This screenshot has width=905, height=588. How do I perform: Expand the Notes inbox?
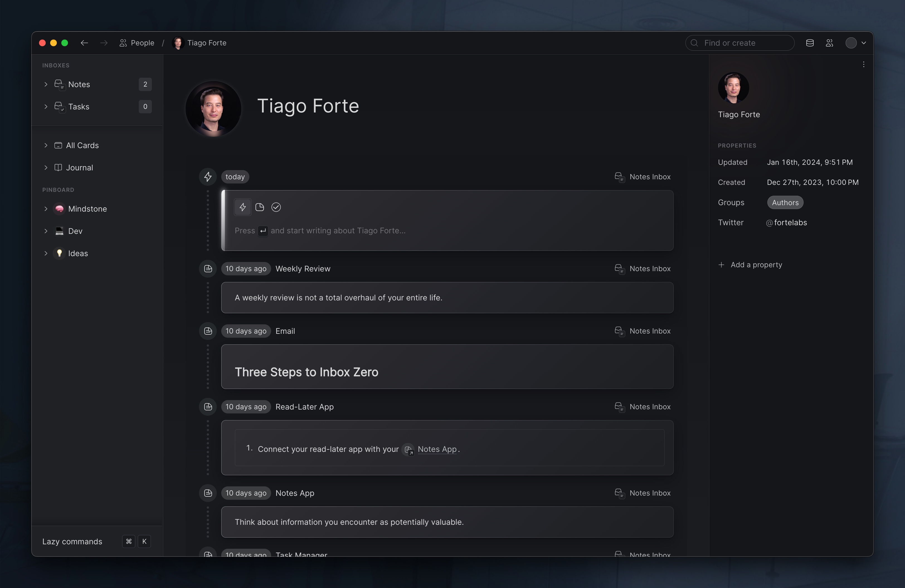pyautogui.click(x=46, y=84)
